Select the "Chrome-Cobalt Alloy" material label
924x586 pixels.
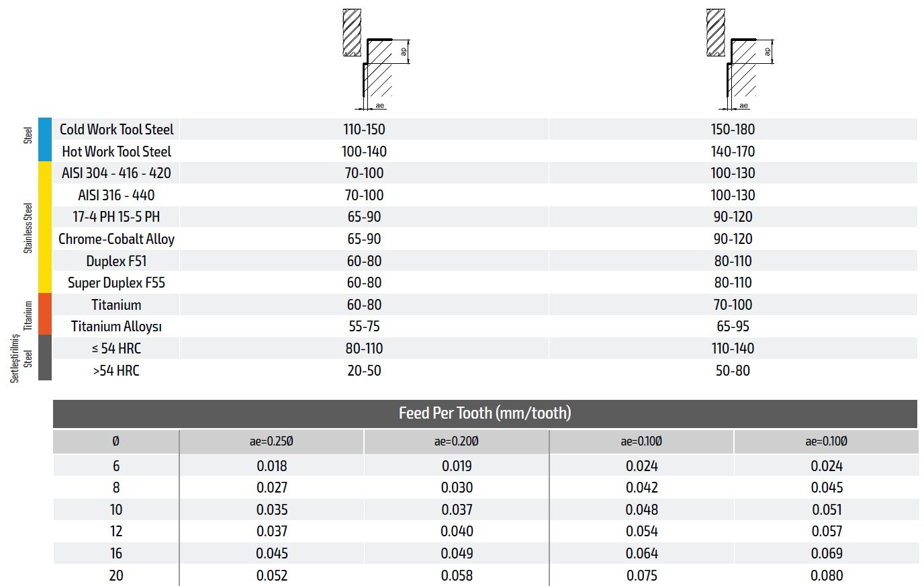pos(116,239)
